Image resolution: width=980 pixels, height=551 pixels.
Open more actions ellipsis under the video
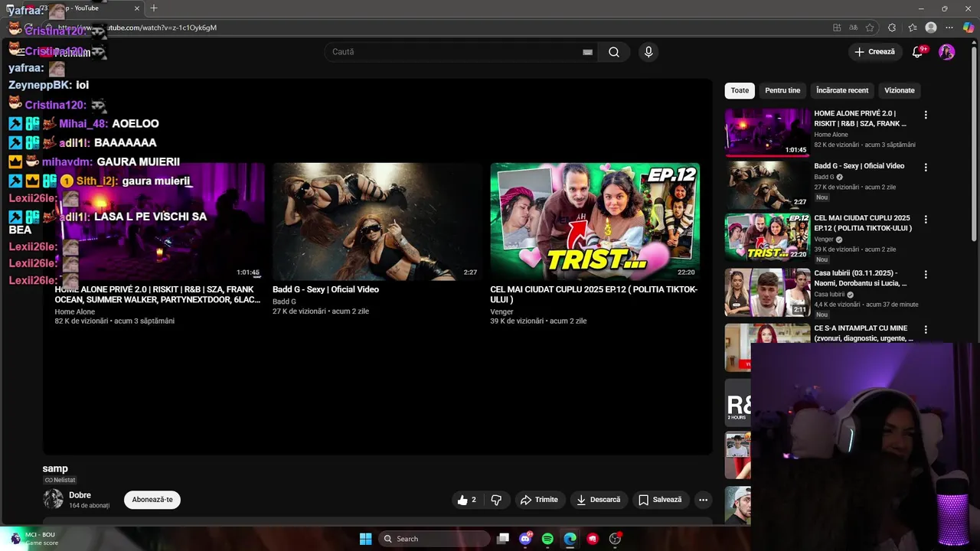coord(703,500)
